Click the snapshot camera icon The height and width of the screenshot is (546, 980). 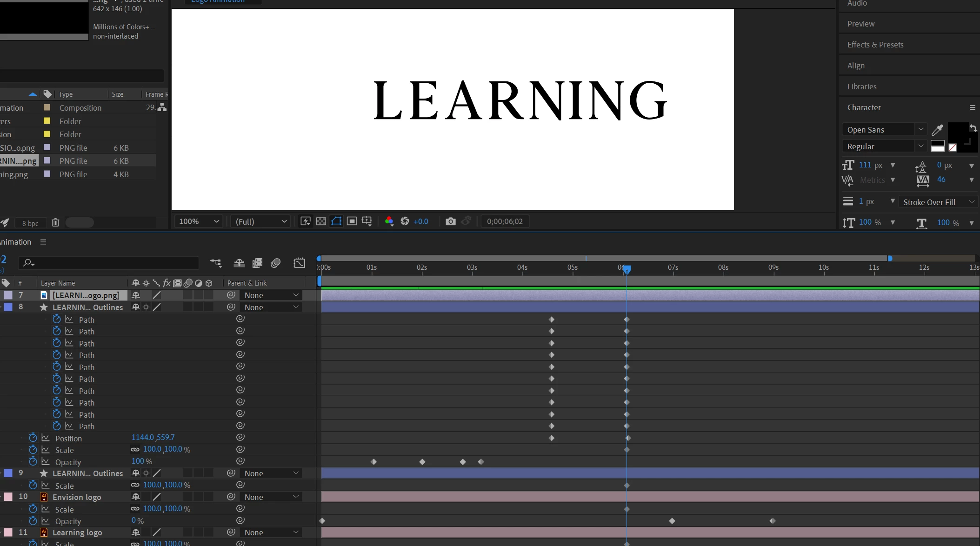[450, 221]
